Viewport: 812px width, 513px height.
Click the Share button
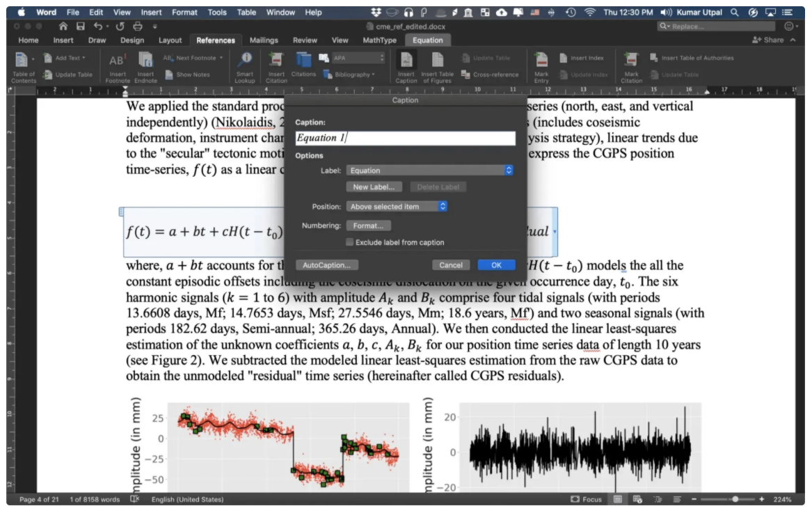[768, 40]
